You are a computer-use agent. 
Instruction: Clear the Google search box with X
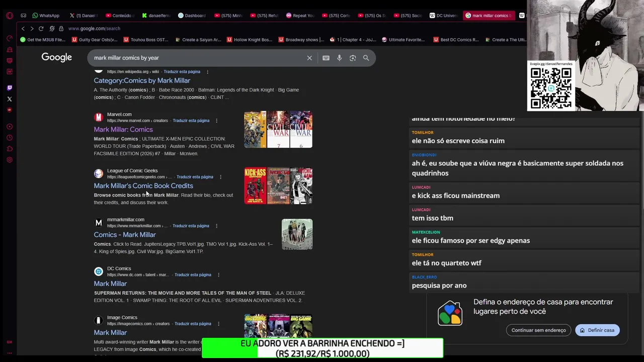coord(309,58)
